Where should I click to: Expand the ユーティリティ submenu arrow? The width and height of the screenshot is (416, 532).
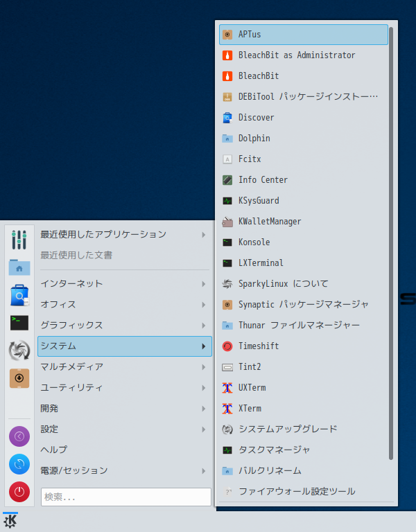(203, 388)
